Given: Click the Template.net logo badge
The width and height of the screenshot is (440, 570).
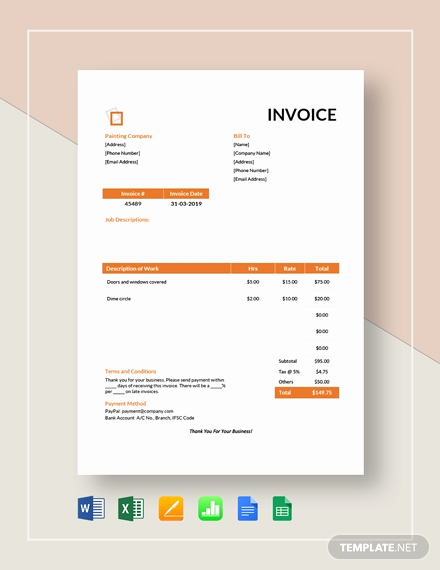Looking at the screenshot, I should click(x=378, y=547).
